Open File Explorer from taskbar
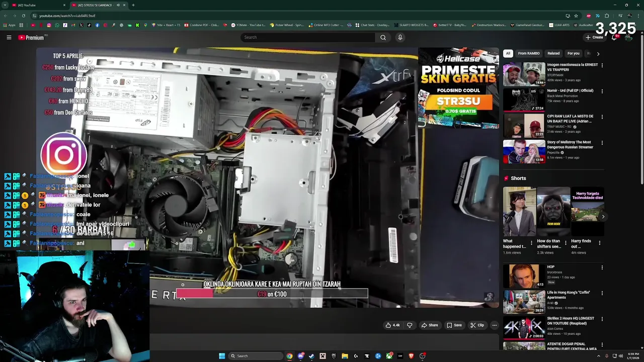 click(x=345, y=356)
